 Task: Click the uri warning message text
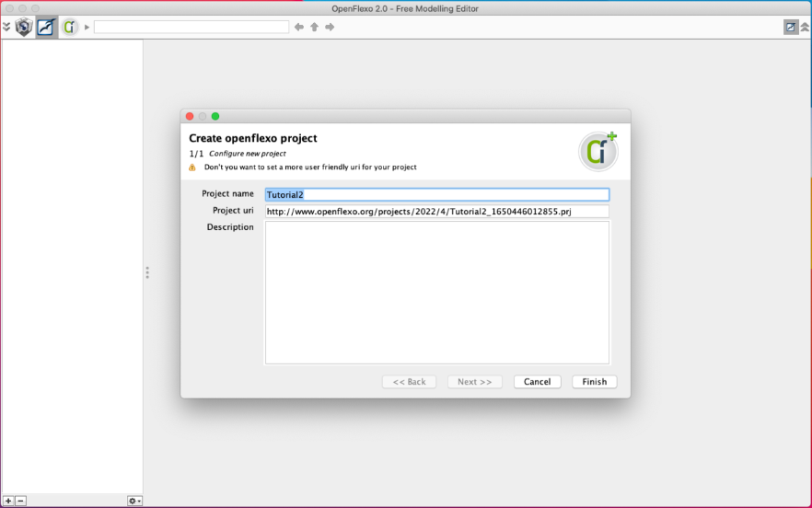tap(310, 167)
